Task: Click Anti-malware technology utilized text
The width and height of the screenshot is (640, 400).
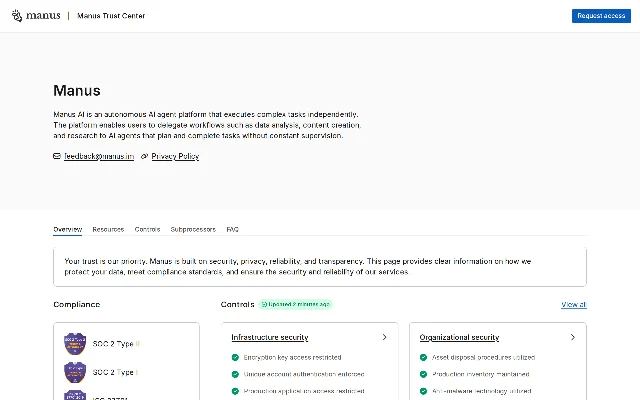Action: click(482, 391)
